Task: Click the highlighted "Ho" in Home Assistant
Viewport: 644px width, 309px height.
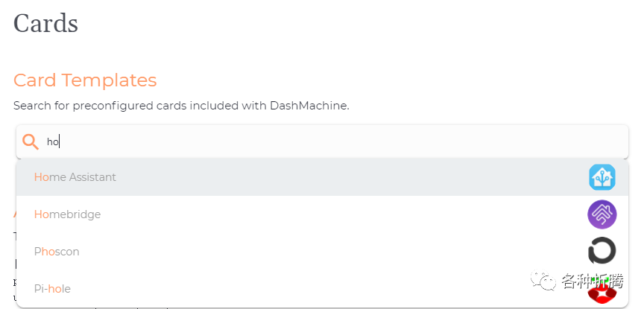Action: [41, 177]
